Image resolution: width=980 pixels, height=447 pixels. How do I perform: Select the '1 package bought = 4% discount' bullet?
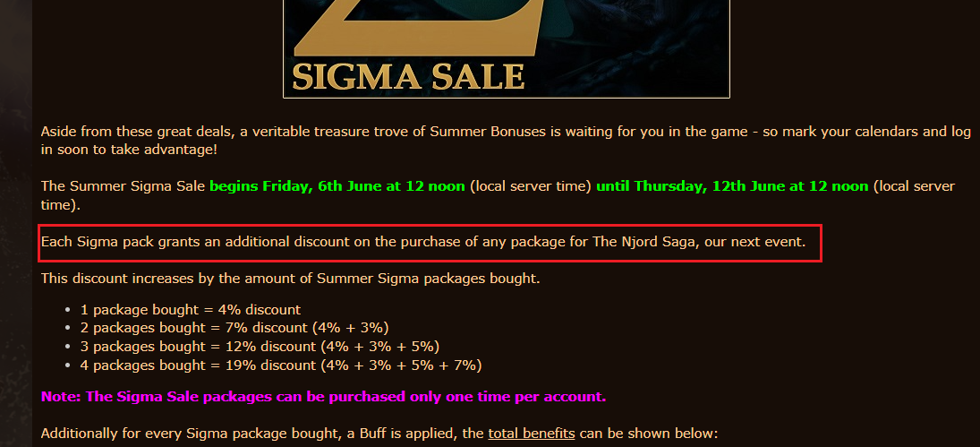tap(191, 310)
